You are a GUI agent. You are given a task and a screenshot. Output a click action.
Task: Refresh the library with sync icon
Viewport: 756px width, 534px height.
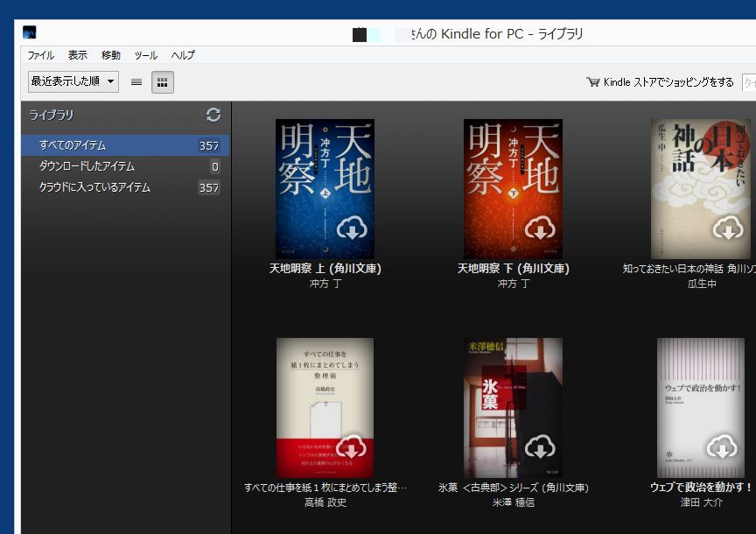click(213, 115)
